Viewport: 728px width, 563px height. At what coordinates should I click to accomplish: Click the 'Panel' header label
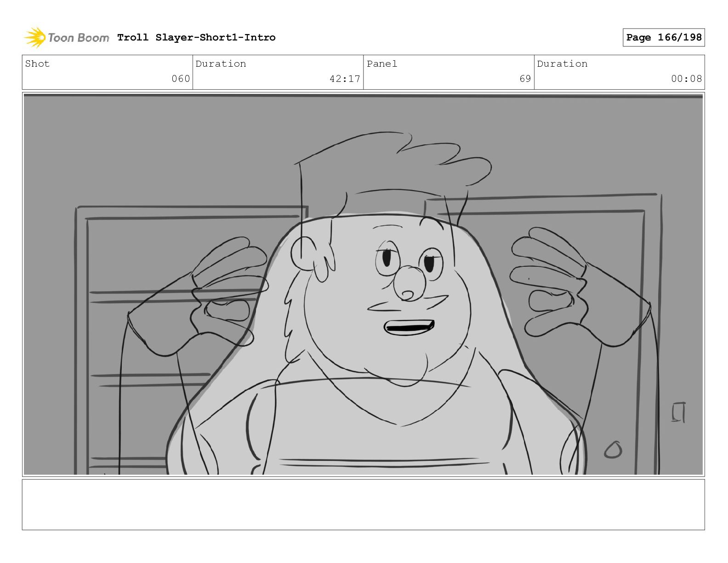[382, 63]
